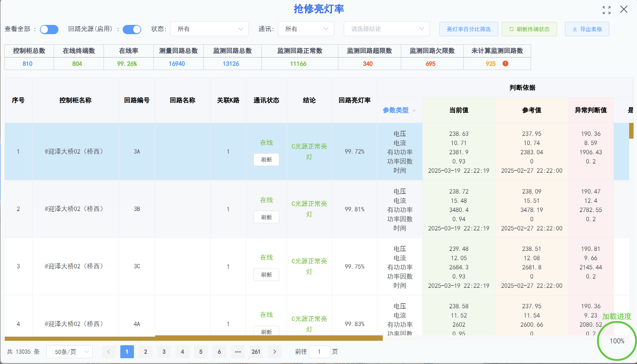
Task: Toggle the 回路光源(启用) switch
Action: (132, 29)
